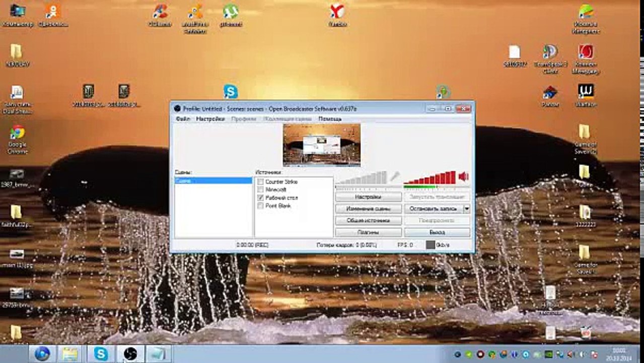Click the Выход button
Viewport: 644px width, 363px height.
pyautogui.click(x=437, y=232)
